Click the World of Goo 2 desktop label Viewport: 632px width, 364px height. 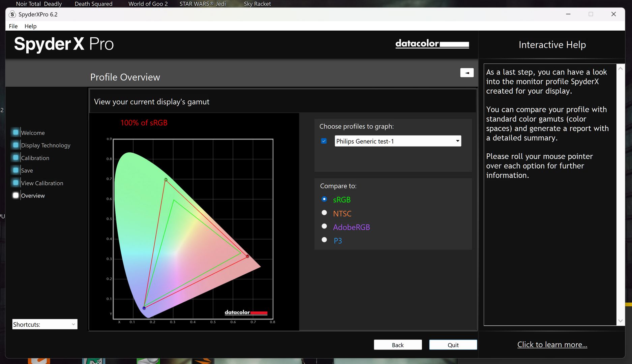(148, 4)
